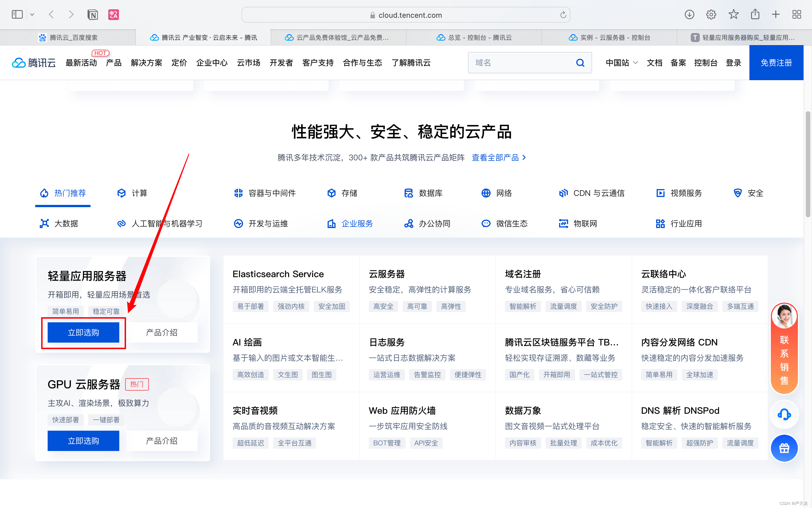812x508 pixels.
Task: Click the search magnifier icon
Action: (x=580, y=62)
